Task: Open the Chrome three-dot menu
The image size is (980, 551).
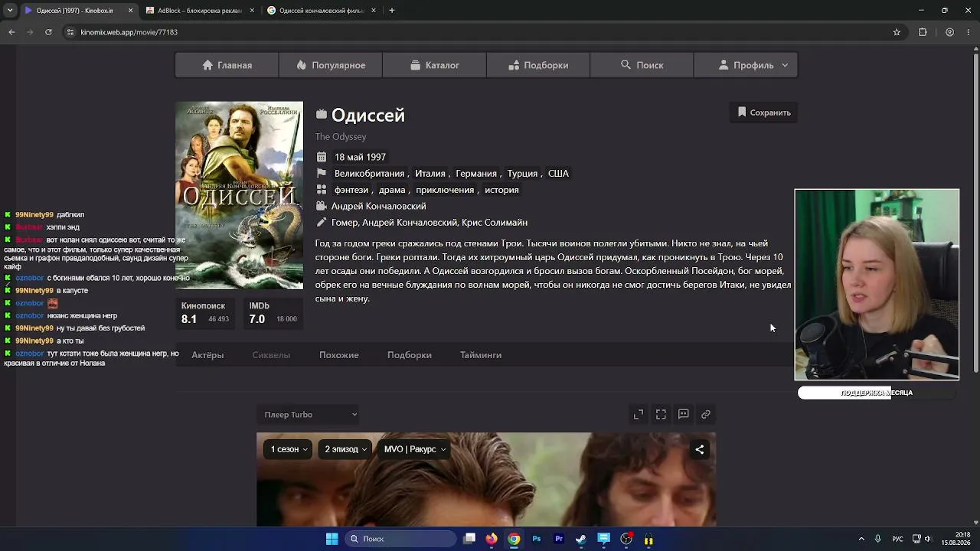Action: tap(968, 32)
